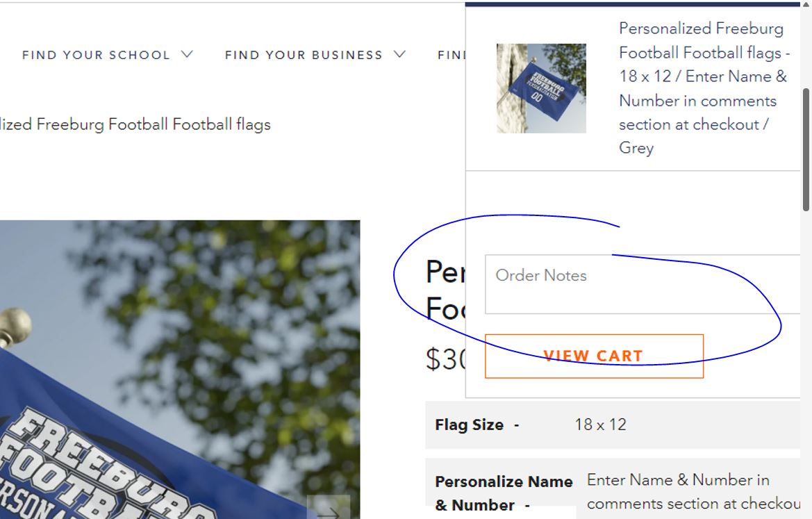812x519 pixels.
Task: Select FIND YOUR SCHOOL in the navigation
Action: click(96, 55)
